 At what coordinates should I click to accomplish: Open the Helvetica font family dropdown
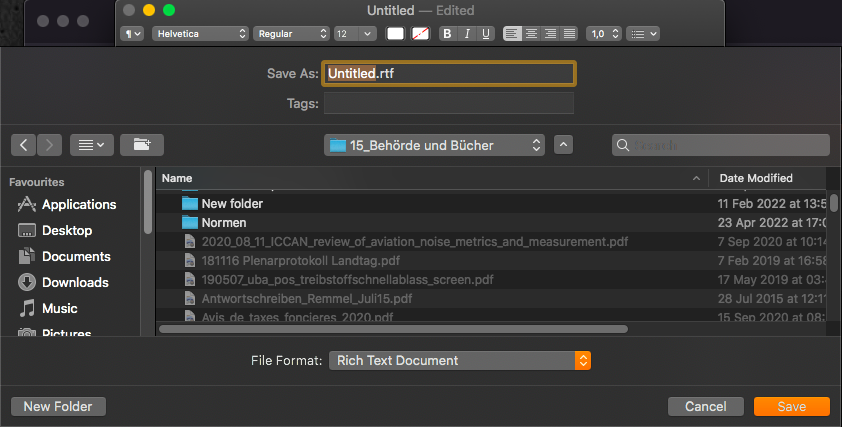[x=200, y=34]
